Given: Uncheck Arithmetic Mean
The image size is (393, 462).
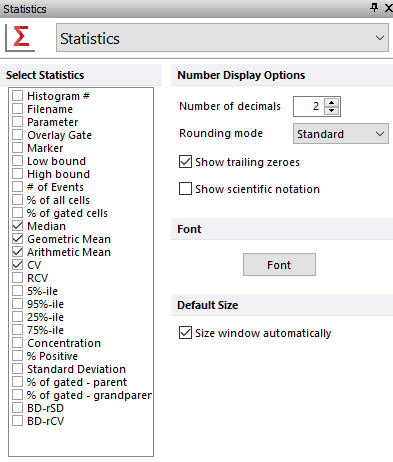Looking at the screenshot, I should [17, 252].
